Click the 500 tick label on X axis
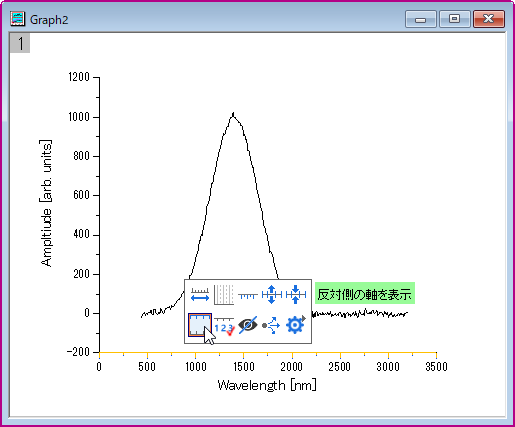Screen dimensions: 515x427 coord(147,367)
